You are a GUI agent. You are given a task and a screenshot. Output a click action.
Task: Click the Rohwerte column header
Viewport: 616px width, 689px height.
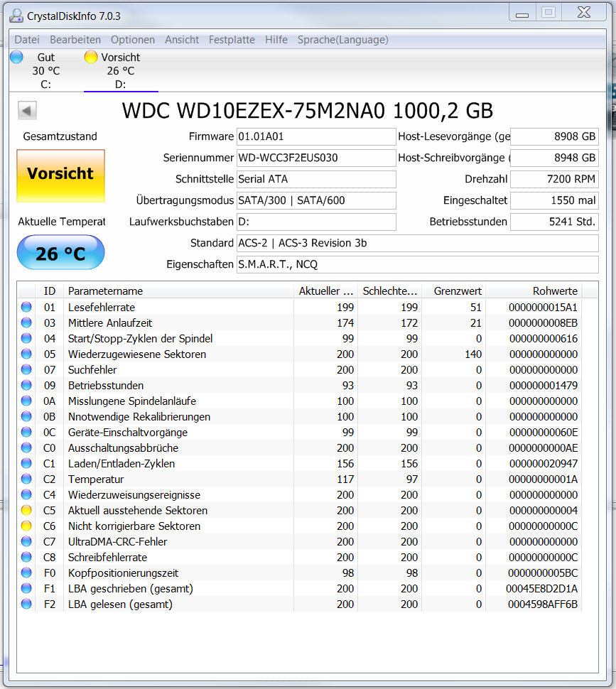pos(534,291)
